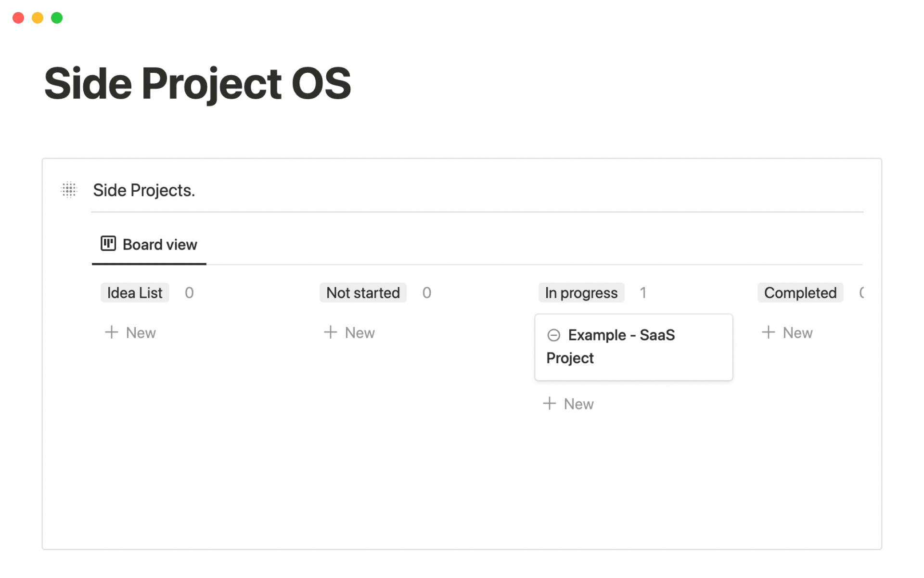
Task: Open the Side Projects. database title
Action: pos(144,190)
